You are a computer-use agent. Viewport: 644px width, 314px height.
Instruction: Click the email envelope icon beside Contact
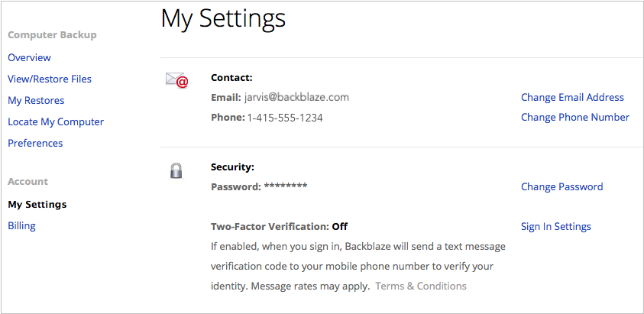tap(176, 80)
